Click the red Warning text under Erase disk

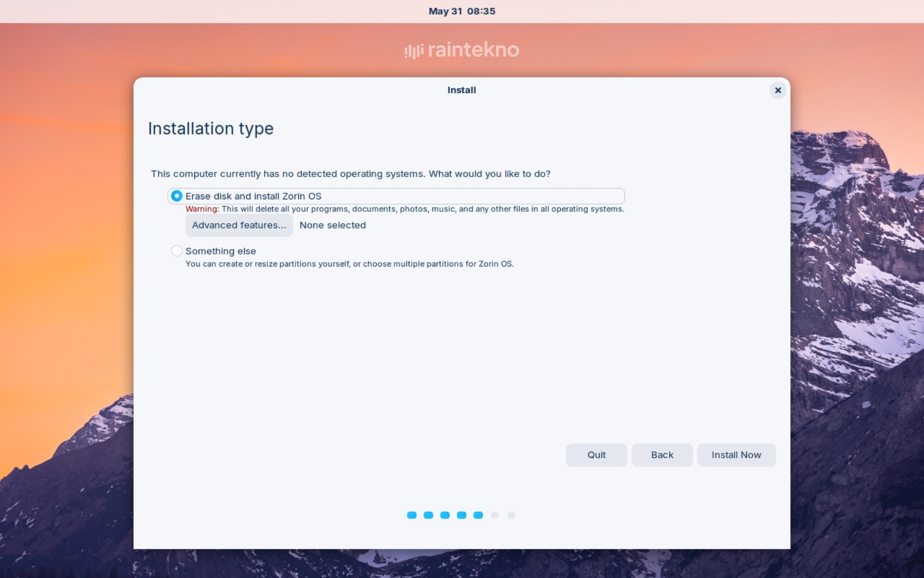202,209
